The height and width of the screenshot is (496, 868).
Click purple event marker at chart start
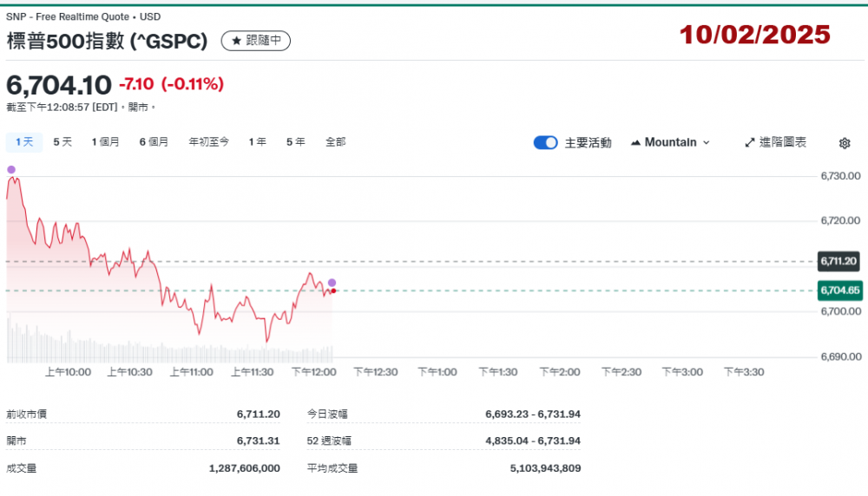pos(11,169)
